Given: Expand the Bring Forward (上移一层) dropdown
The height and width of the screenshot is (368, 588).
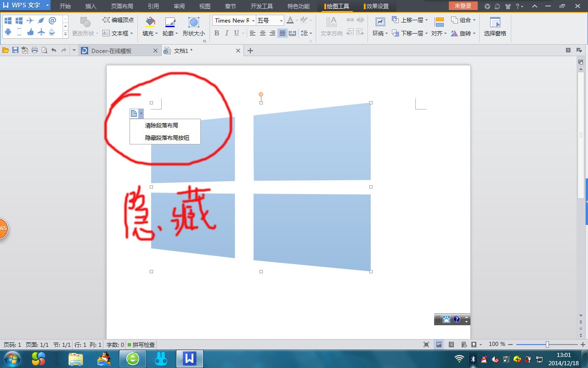Looking at the screenshot, I should click(426, 20).
